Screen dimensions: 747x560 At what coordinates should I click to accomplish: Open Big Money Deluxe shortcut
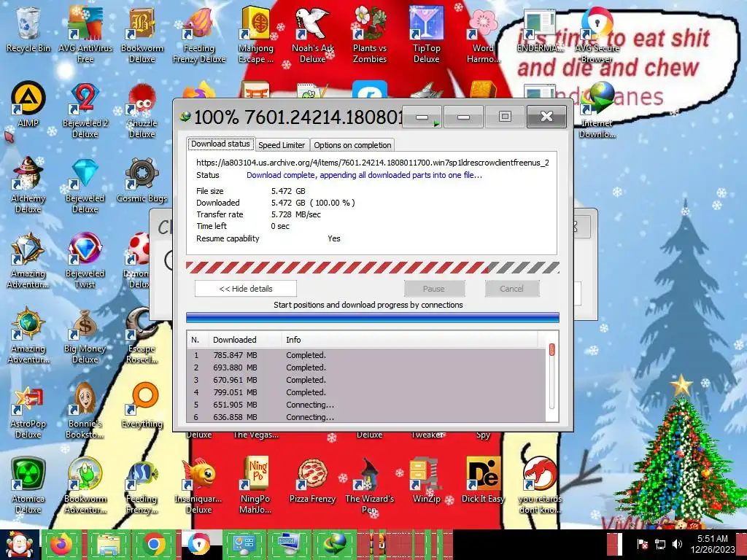85,335
